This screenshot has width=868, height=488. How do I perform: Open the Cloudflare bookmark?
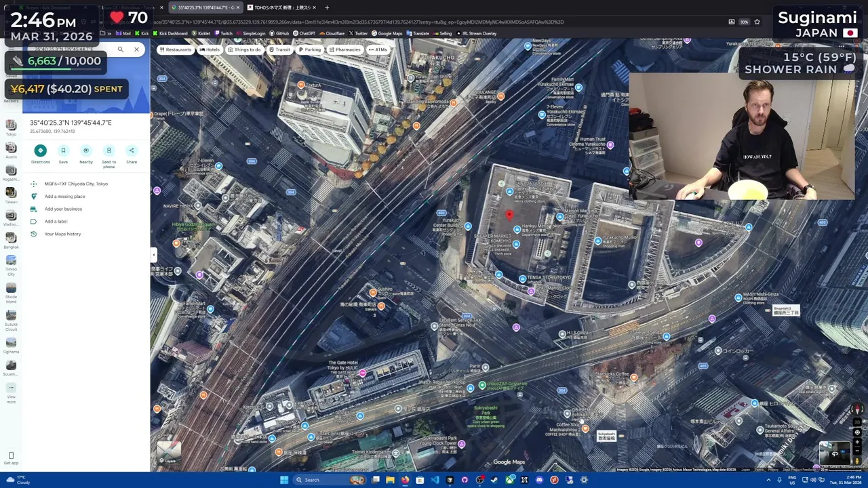(x=333, y=33)
